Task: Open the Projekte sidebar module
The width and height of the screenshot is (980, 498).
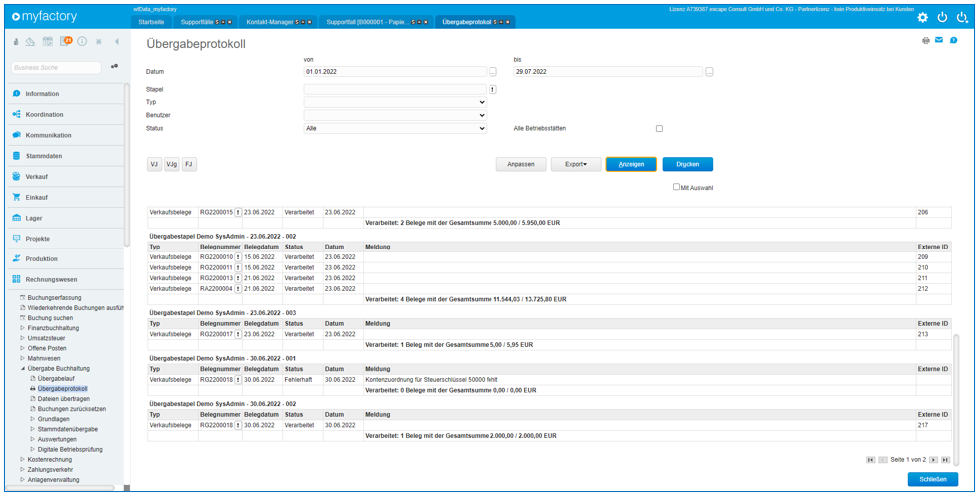Action: pyautogui.click(x=64, y=239)
